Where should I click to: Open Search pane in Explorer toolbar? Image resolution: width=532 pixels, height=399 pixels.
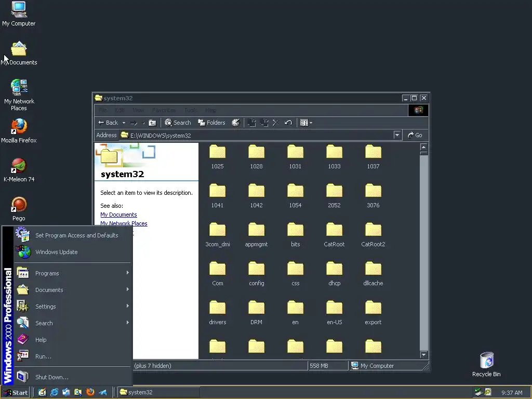click(178, 123)
